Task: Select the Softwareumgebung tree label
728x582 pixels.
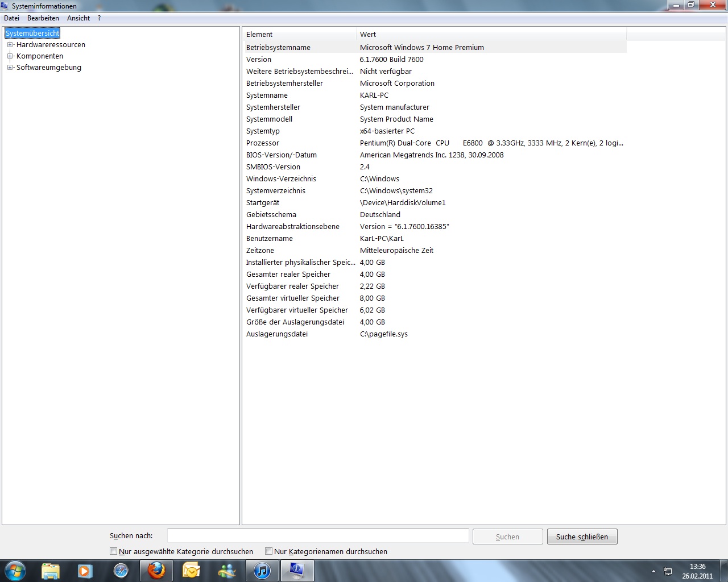Action: pyautogui.click(x=49, y=68)
